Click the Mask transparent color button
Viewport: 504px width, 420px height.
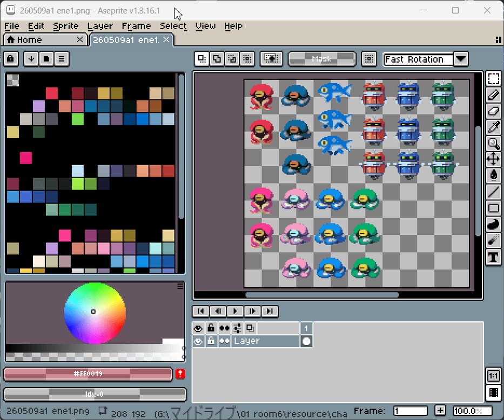(x=322, y=59)
